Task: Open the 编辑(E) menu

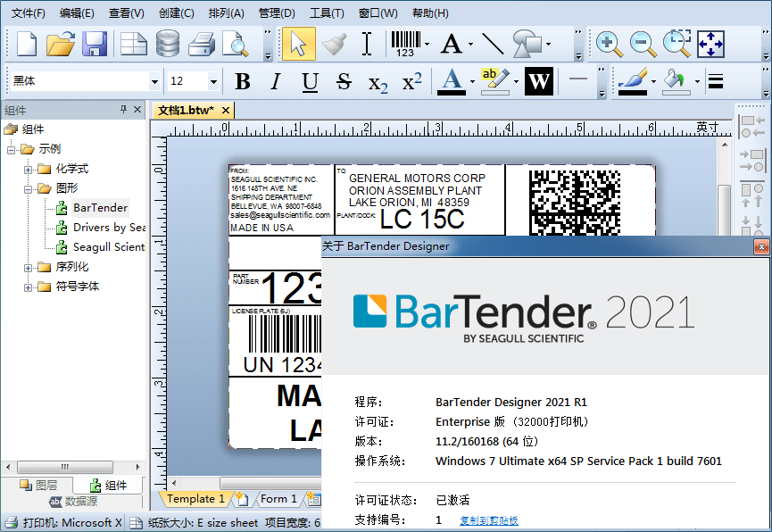Action: (77, 13)
